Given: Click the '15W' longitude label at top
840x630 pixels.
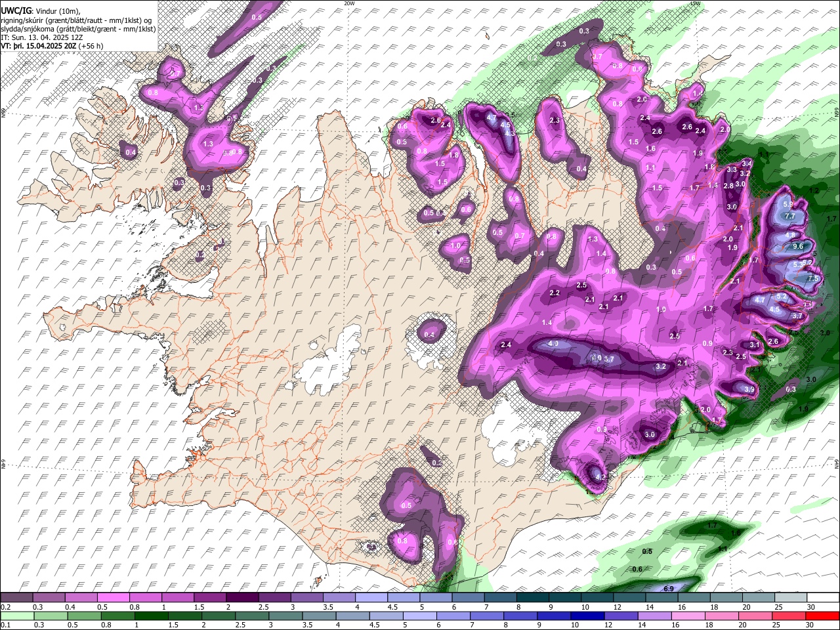Looking at the screenshot, I should tap(695, 3).
